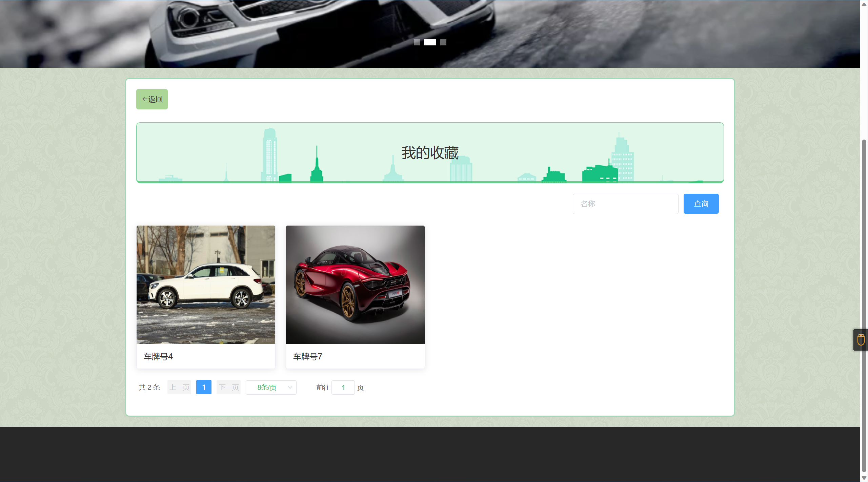Select the third carousel indicator dot
Screen dimensions: 868x482
point(443,42)
